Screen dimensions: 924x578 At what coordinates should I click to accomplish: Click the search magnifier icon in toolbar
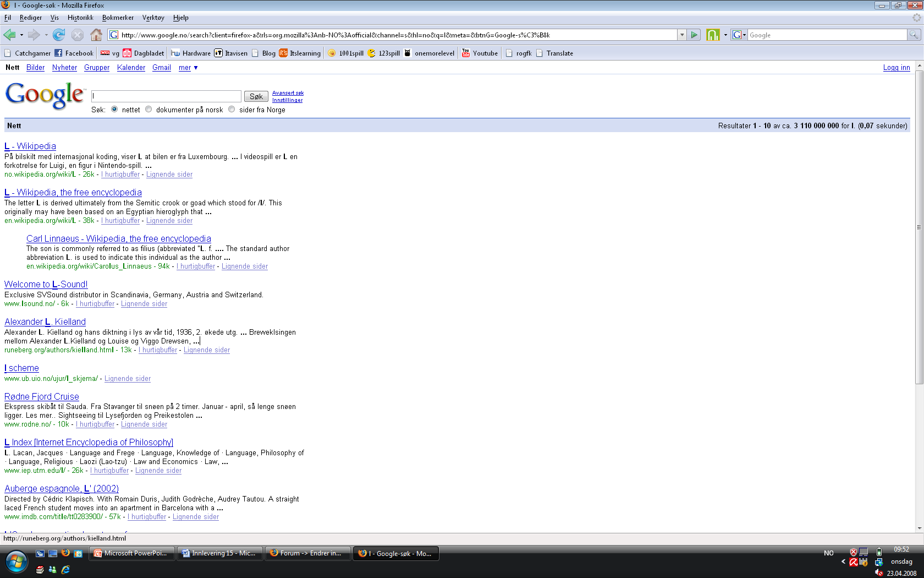tap(914, 35)
